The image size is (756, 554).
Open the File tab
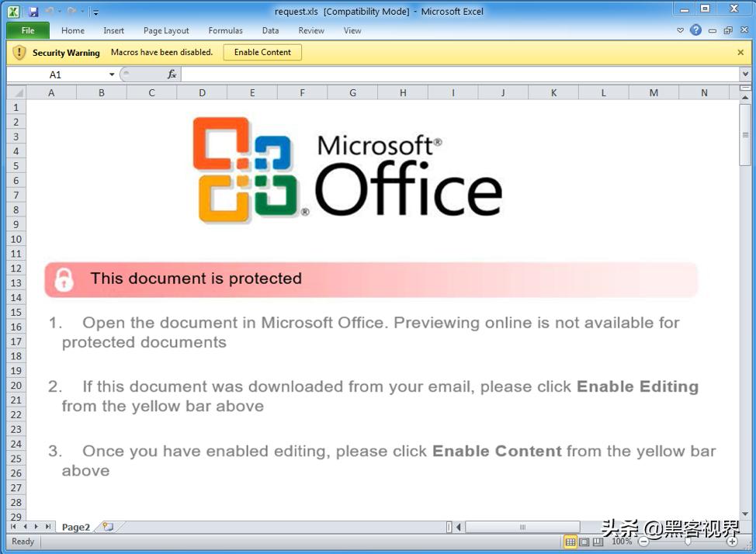28,30
